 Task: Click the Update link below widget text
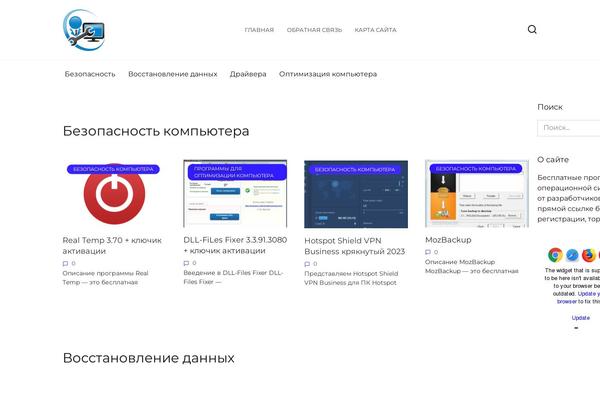click(x=580, y=318)
